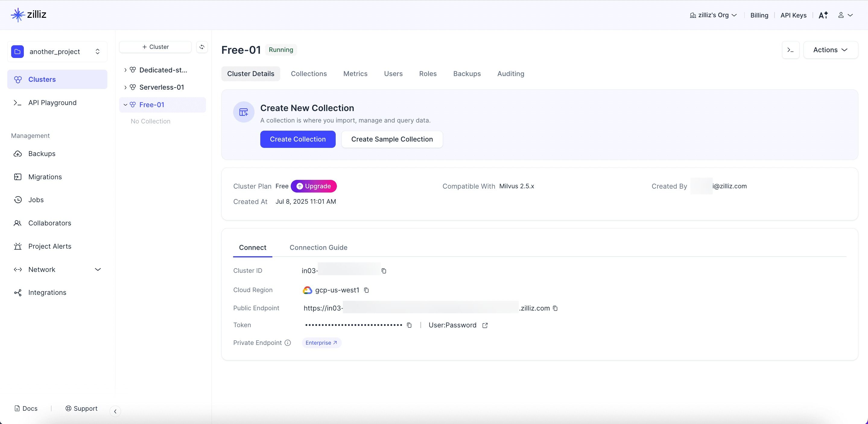This screenshot has width=868, height=424.
Task: Click the Zilliz logo
Action: pos(29,15)
